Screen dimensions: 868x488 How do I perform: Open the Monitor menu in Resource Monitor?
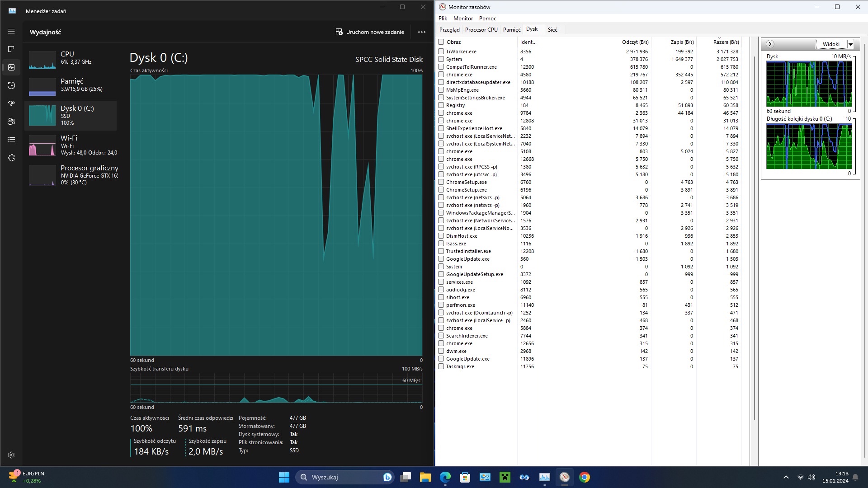(462, 19)
